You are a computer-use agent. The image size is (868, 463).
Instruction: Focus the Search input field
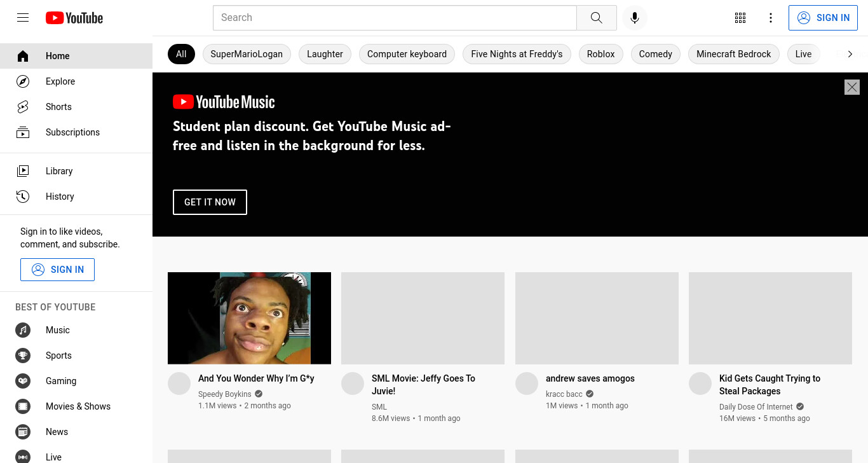[395, 18]
